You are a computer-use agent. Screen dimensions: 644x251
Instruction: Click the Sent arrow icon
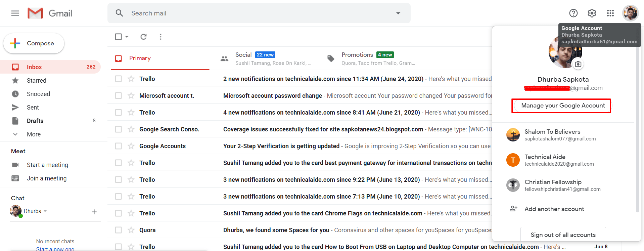pyautogui.click(x=15, y=108)
